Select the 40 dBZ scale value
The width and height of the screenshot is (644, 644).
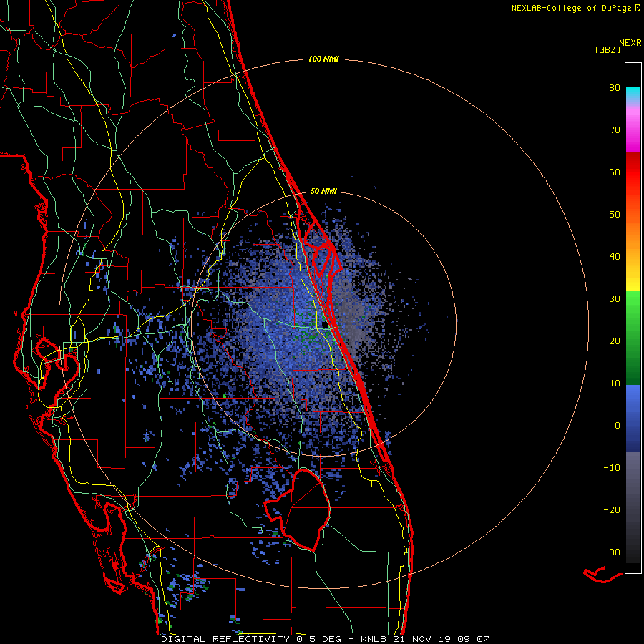(x=615, y=257)
